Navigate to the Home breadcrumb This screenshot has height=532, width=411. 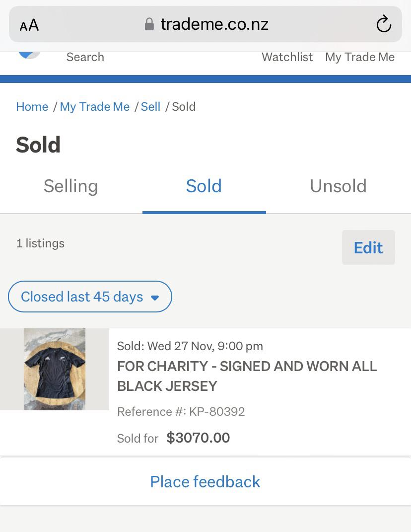(x=32, y=107)
